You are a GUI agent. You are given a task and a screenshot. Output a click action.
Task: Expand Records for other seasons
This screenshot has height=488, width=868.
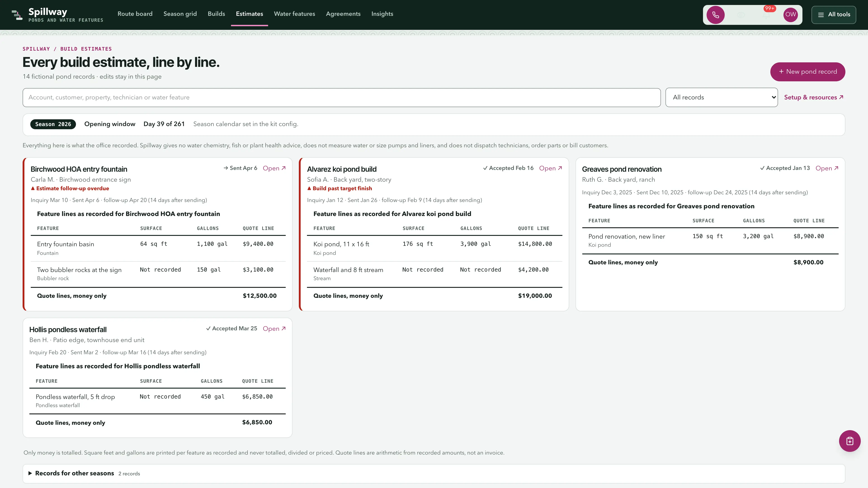(434, 474)
